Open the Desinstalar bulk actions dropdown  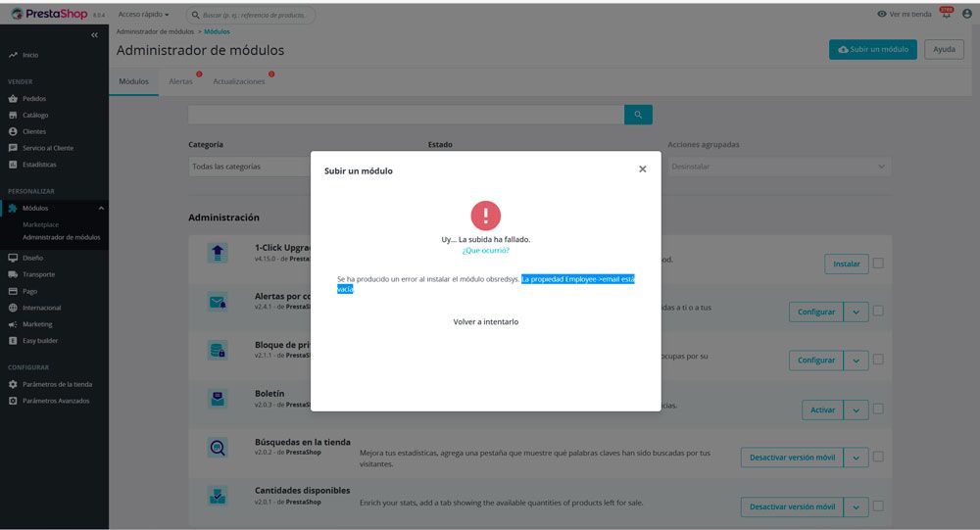pyautogui.click(x=779, y=167)
